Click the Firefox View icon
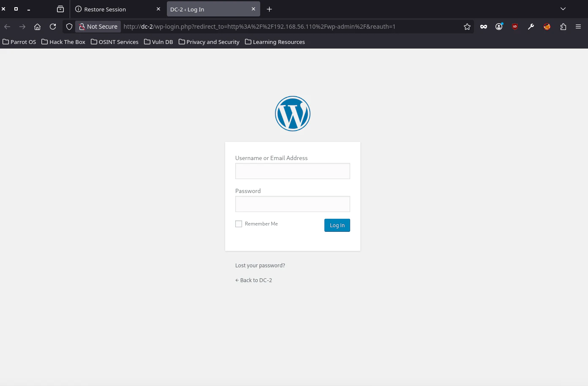Image resolution: width=588 pixels, height=386 pixels. [x=60, y=9]
